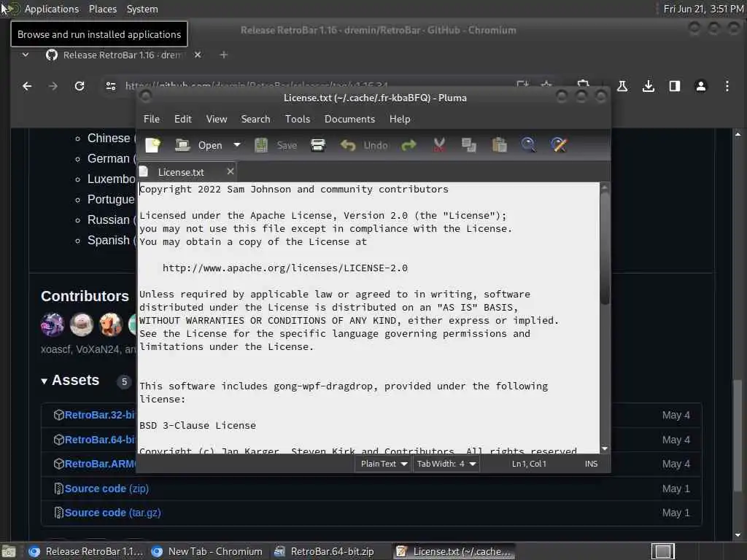Open the Places menu
747x560 pixels.
tap(102, 9)
